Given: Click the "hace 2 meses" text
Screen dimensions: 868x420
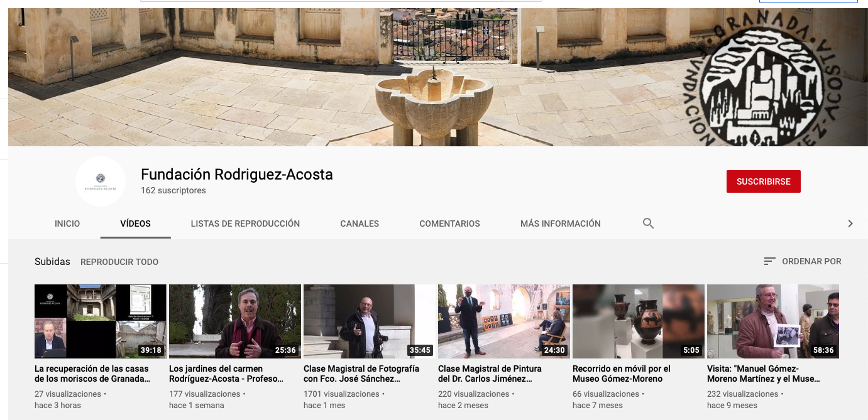Looking at the screenshot, I should (463, 406).
